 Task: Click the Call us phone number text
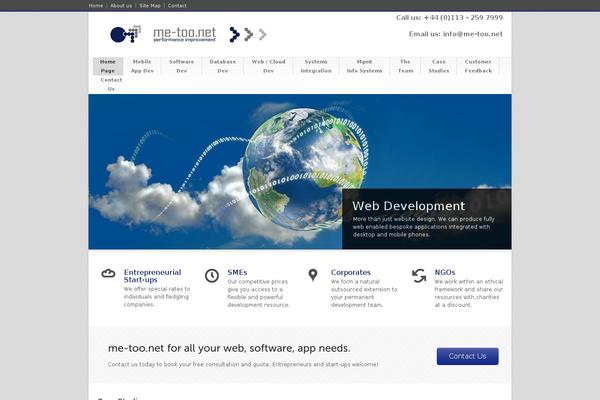tap(449, 18)
